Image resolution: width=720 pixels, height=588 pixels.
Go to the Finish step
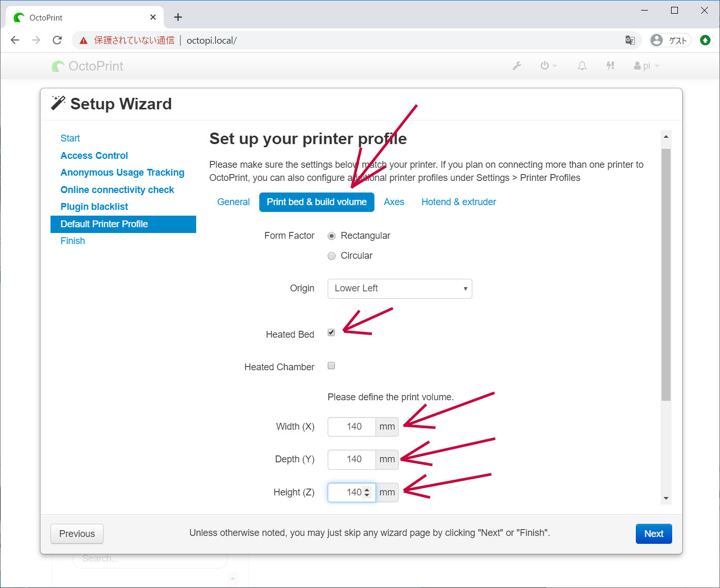pyautogui.click(x=73, y=241)
